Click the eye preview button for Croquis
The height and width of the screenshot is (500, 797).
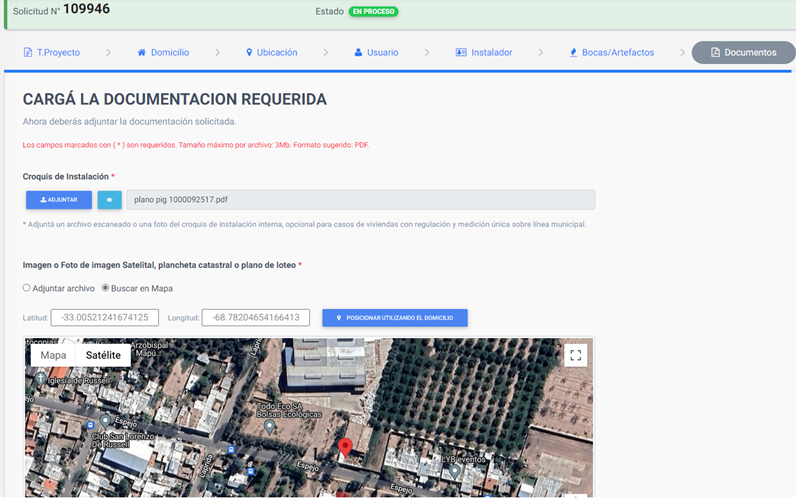[x=110, y=200]
